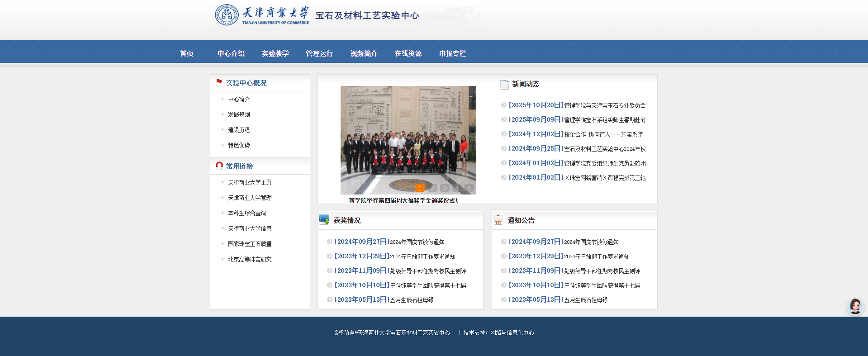The width and height of the screenshot is (868, 356).
Task: Click footer text 技术支持：网络与信息化中心
Action: 498,332
